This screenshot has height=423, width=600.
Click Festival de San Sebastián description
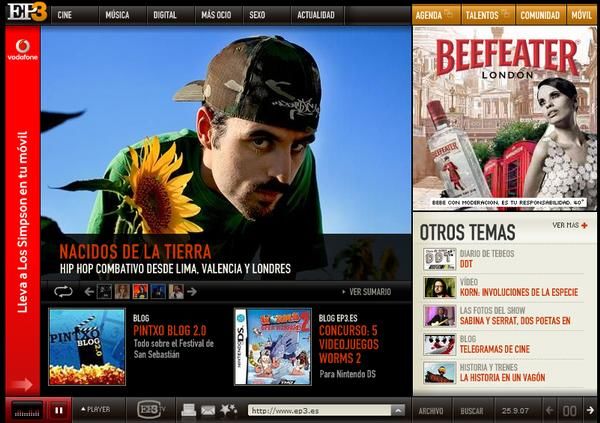[x=174, y=349]
